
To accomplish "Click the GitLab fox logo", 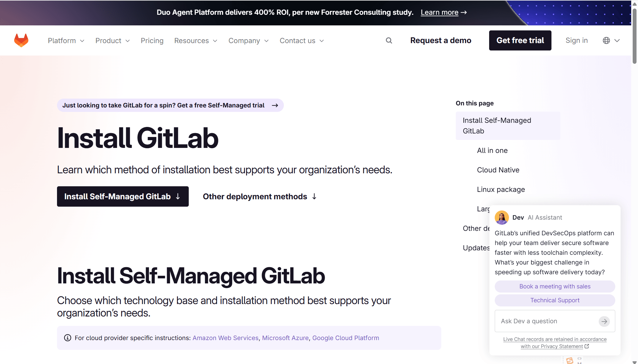I will (21, 40).
